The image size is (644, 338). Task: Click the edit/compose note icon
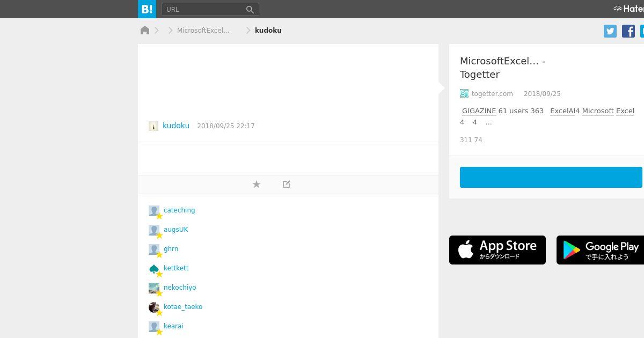click(287, 184)
